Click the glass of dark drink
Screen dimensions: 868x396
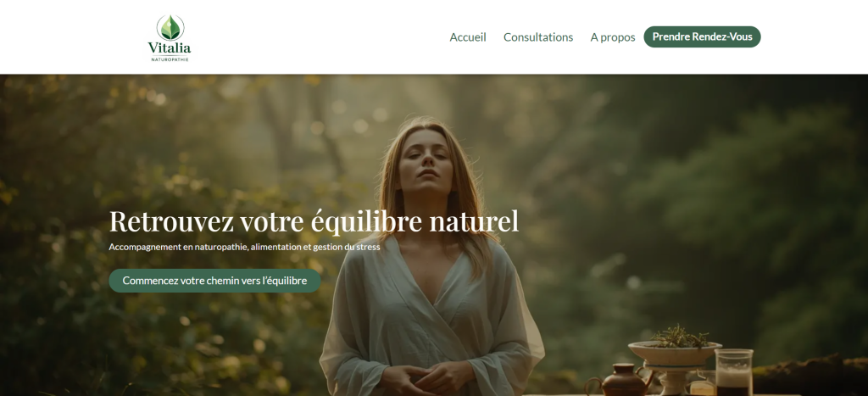click(733, 372)
